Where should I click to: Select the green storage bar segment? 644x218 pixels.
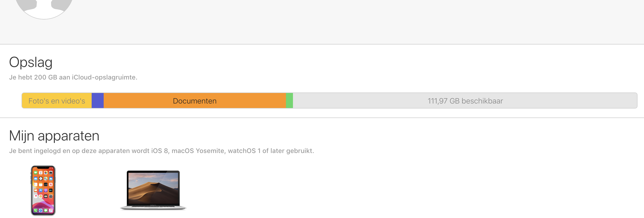click(x=289, y=101)
